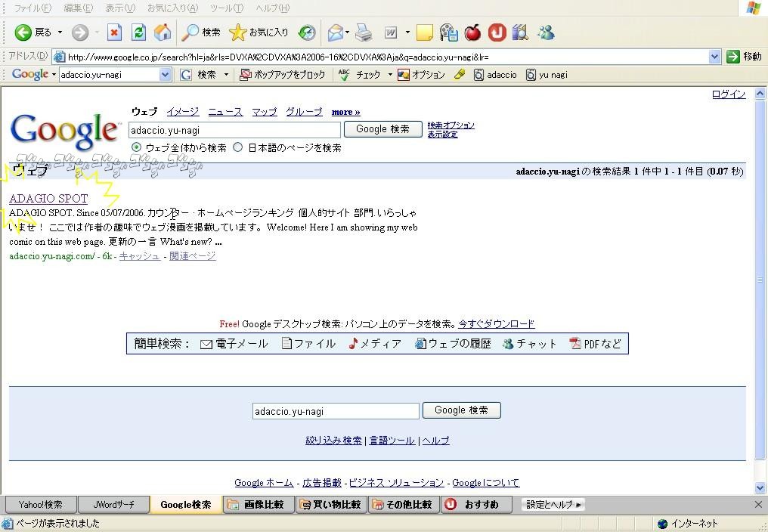Go back with the green Back arrow

[x=33, y=32]
